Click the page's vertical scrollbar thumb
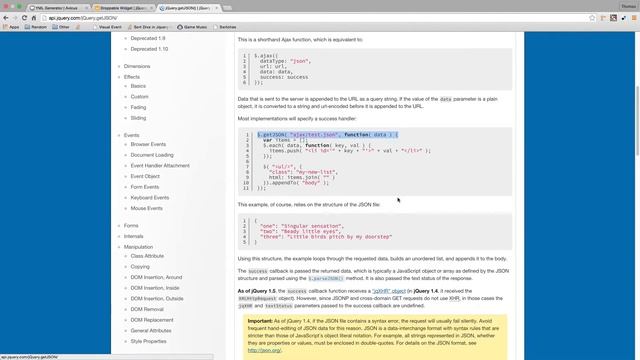The image size is (640, 360). point(637,120)
